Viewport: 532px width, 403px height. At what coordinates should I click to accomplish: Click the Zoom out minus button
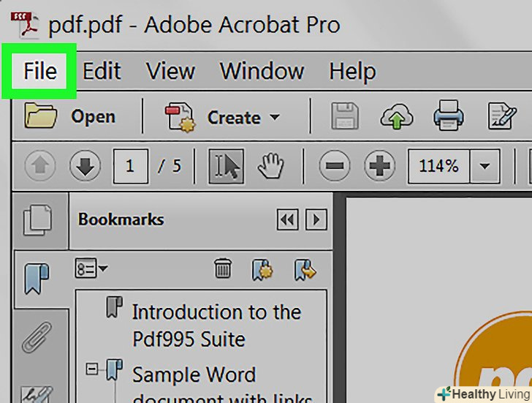(x=335, y=166)
